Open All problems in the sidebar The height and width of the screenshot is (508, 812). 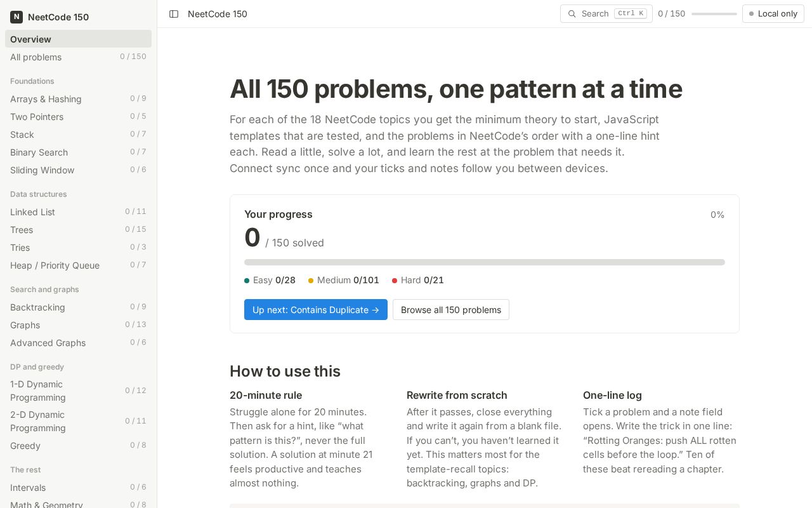click(78, 57)
